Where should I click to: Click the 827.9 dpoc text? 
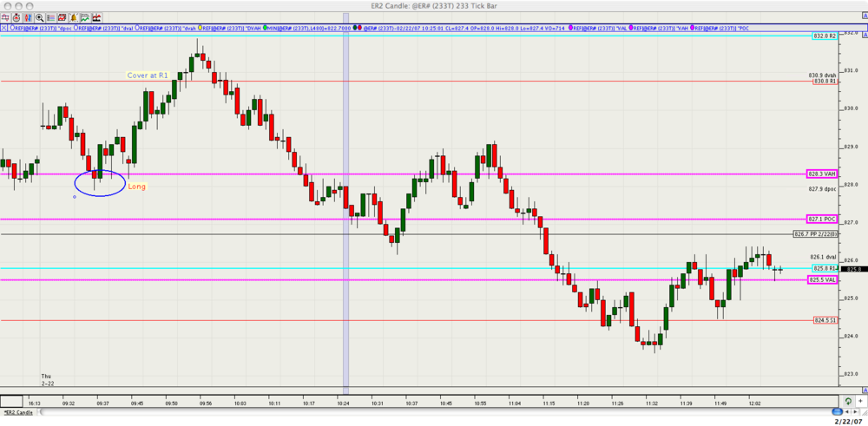coord(822,188)
